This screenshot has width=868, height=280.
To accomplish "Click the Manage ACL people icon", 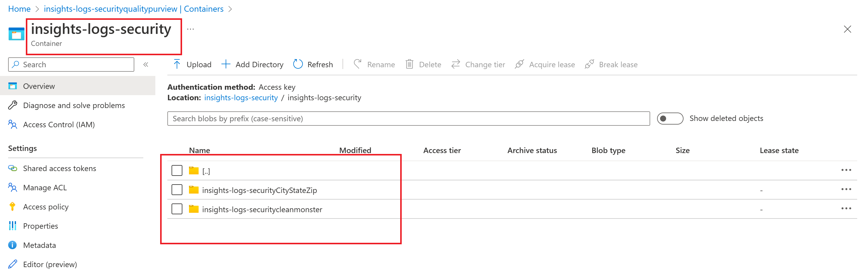I will 12,188.
